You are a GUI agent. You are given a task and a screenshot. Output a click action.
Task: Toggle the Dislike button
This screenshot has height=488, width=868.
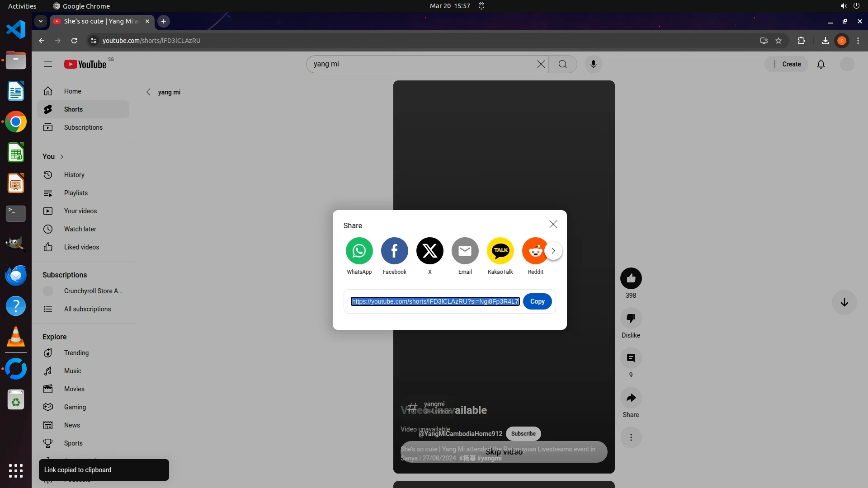631,318
